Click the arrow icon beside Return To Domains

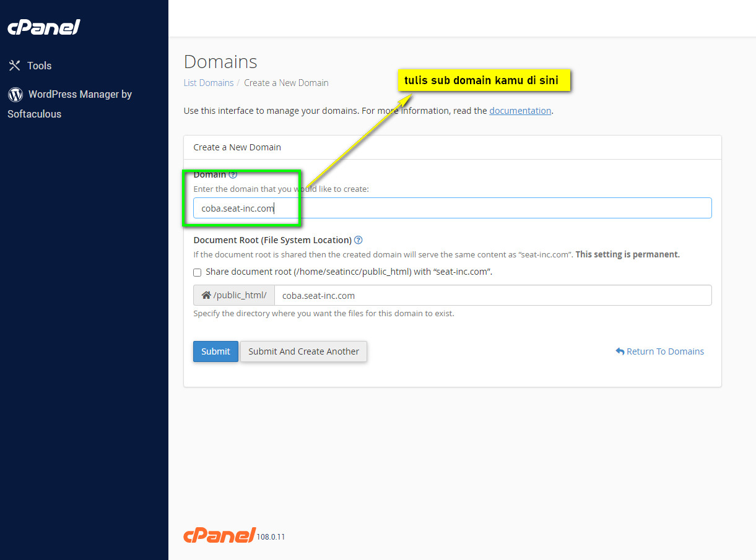(x=620, y=351)
